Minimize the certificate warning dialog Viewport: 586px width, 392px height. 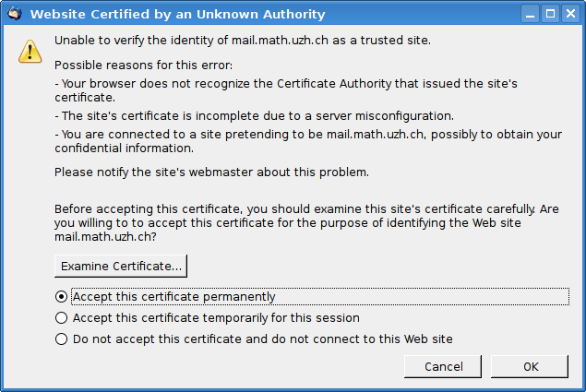530,14
